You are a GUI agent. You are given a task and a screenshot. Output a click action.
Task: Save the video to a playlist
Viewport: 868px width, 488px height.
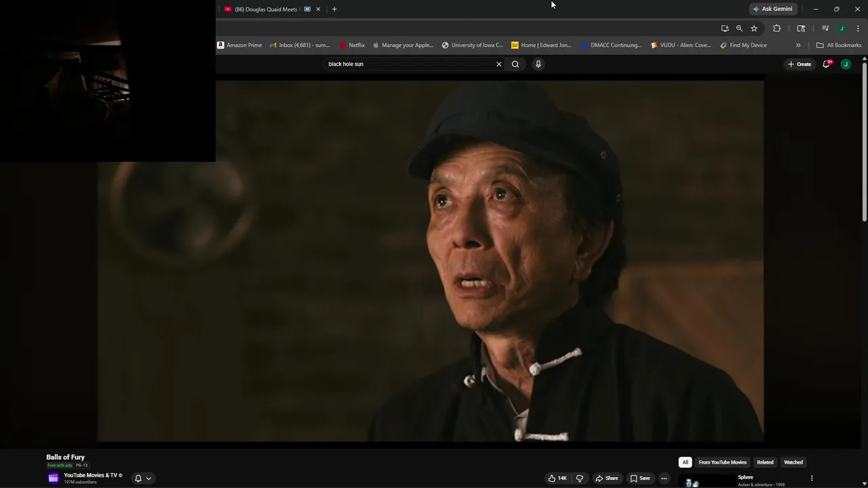[640, 478]
